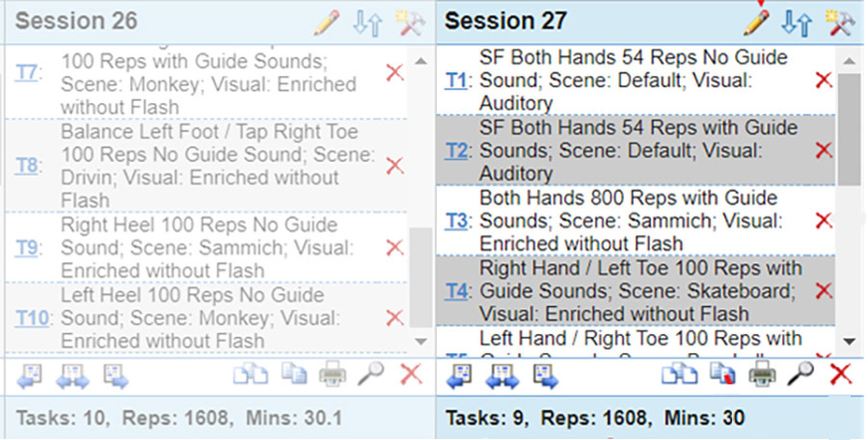This screenshot has height=440, width=868.
Task: Click the Session 26 pencil edit icon
Action: (x=327, y=23)
